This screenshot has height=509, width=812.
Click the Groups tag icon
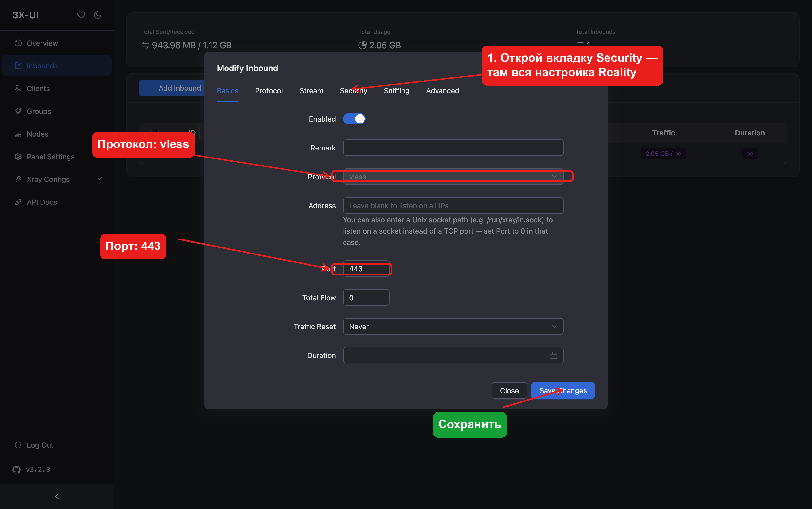(18, 111)
